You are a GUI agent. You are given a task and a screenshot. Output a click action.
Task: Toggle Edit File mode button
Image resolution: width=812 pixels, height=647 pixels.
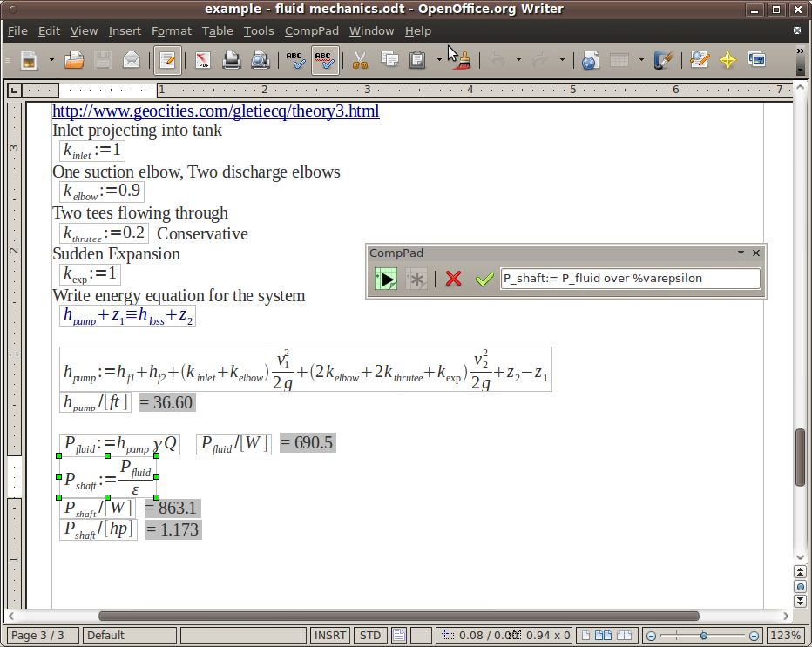pyautogui.click(x=167, y=60)
